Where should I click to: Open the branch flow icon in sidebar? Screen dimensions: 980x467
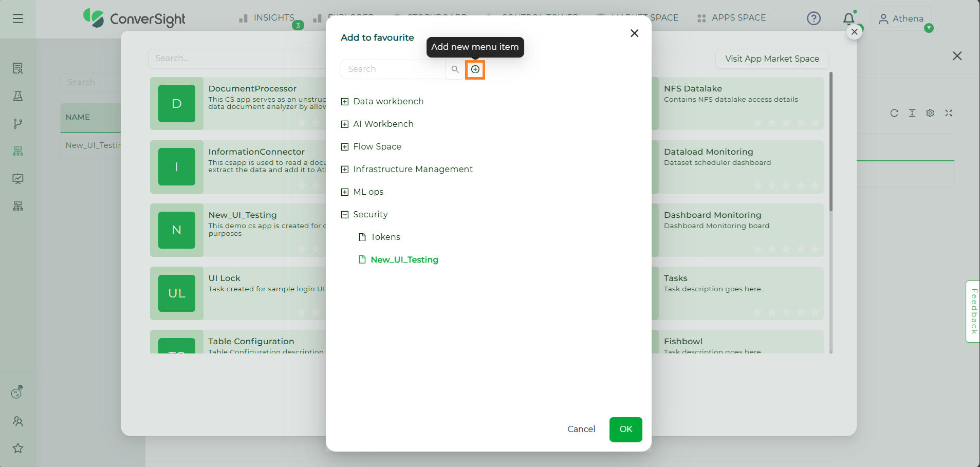18,123
